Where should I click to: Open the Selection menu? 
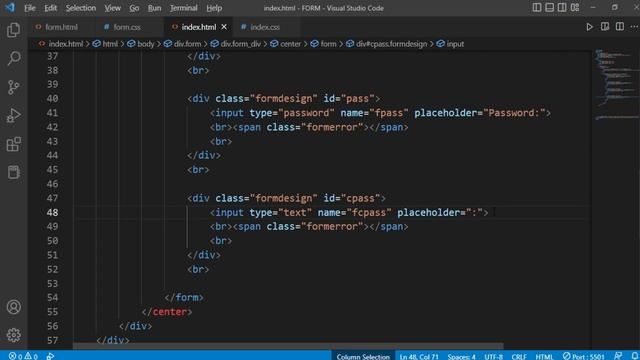click(x=80, y=8)
